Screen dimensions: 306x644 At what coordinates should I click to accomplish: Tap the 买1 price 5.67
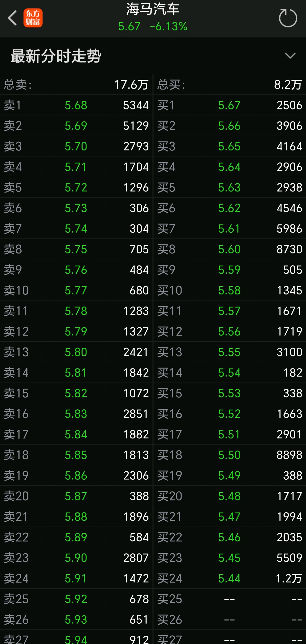229,105
